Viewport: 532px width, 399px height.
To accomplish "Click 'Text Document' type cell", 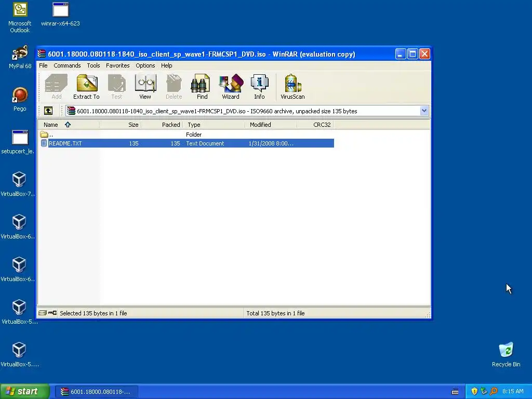I will pyautogui.click(x=205, y=143).
